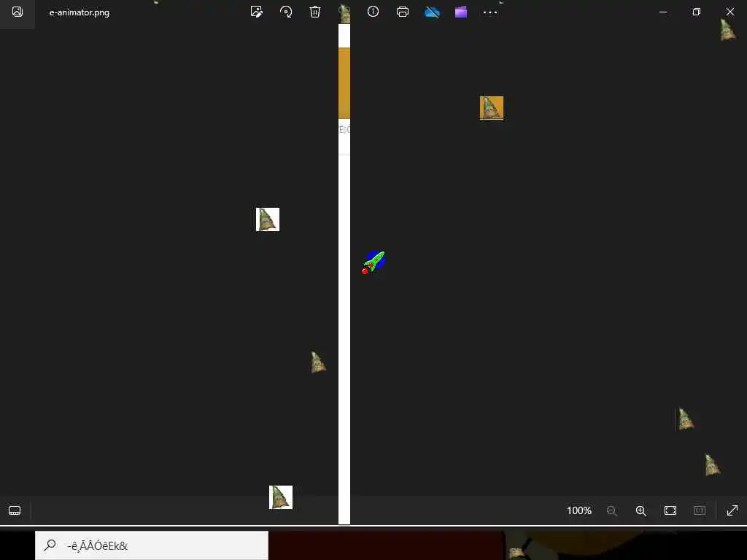Restore down the Photos window
The image size is (747, 560).
point(697,12)
